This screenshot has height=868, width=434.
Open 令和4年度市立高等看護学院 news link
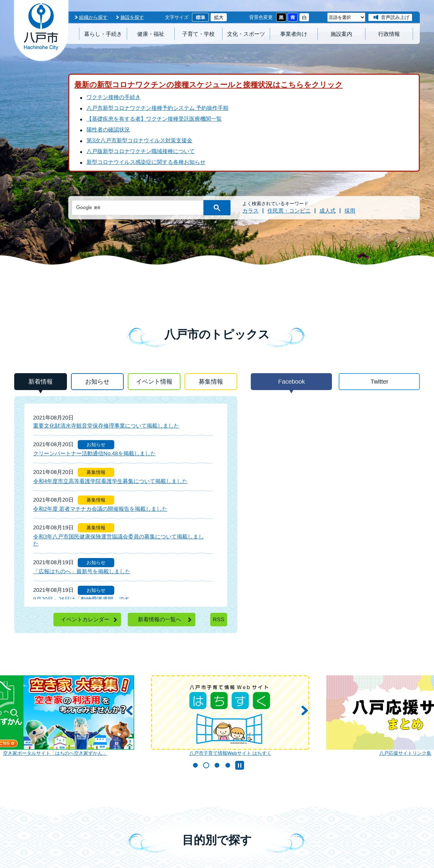(x=110, y=481)
